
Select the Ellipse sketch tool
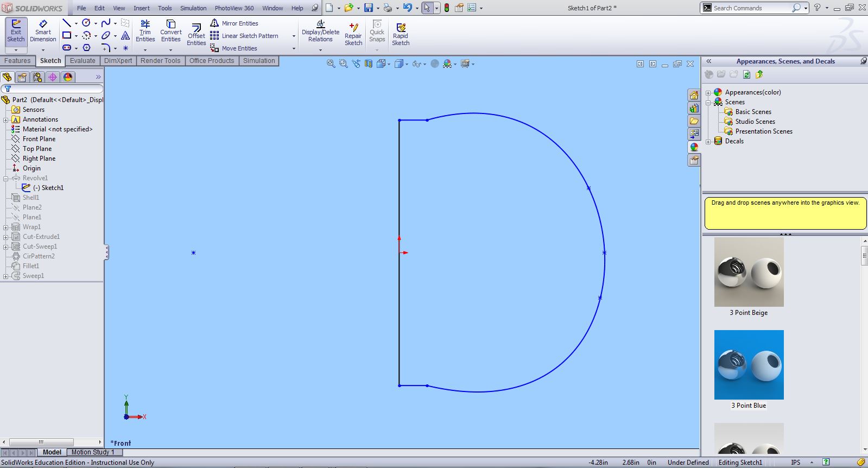[106, 35]
